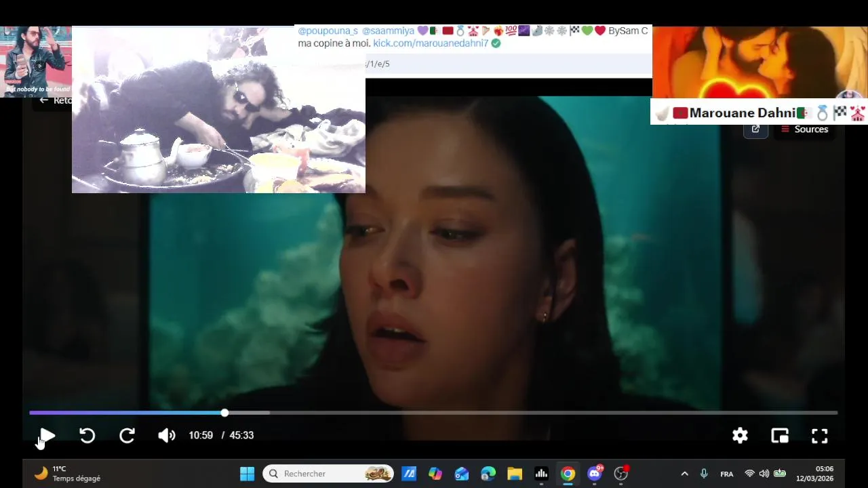Click the external link icon beside Sources
868x488 pixels.
755,129
